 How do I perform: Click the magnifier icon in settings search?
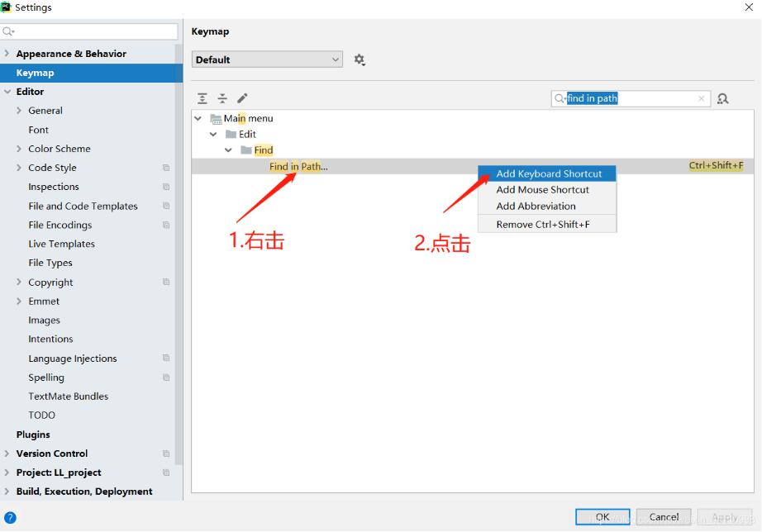tap(8, 32)
